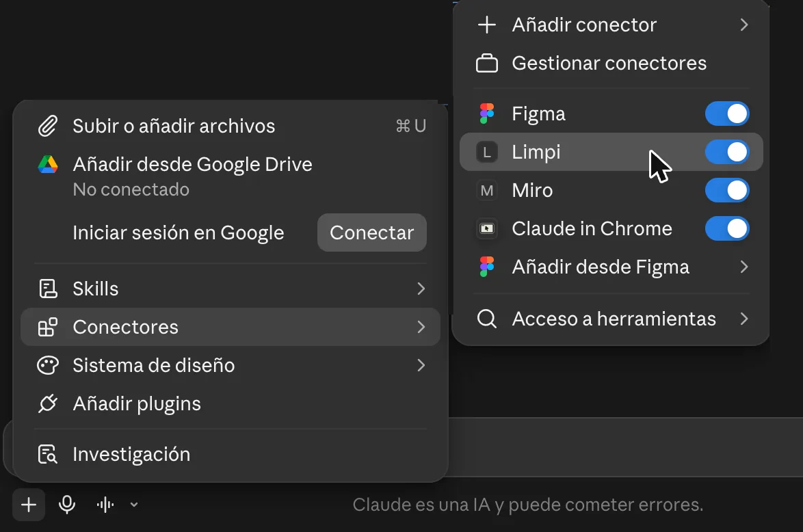Viewport: 803px width, 532px height.
Task: Choose Añadir desde Google Drive
Action: coord(231,176)
